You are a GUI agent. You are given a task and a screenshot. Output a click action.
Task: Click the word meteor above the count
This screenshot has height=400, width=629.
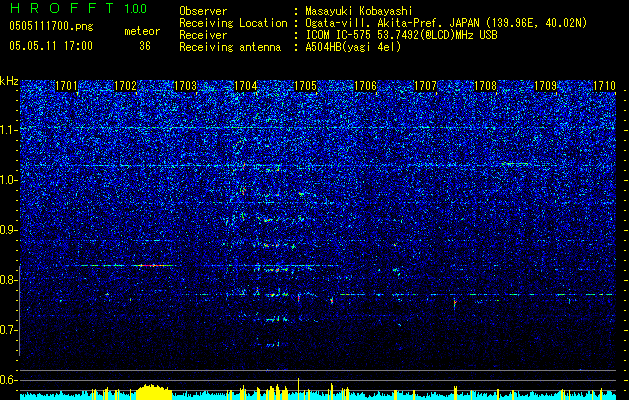142,31
